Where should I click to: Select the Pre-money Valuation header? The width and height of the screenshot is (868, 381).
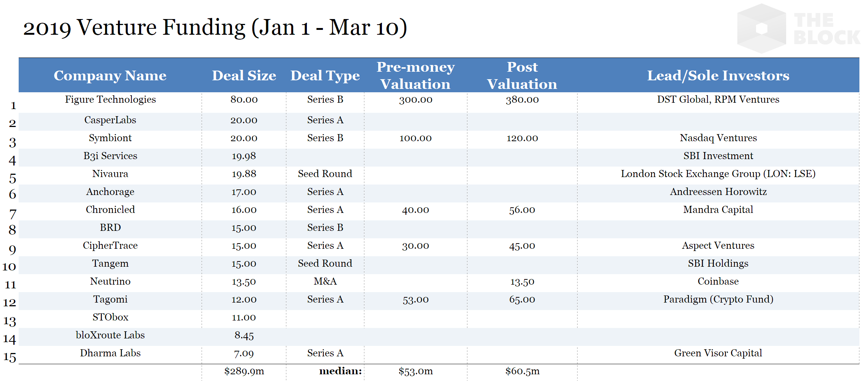[x=415, y=75]
